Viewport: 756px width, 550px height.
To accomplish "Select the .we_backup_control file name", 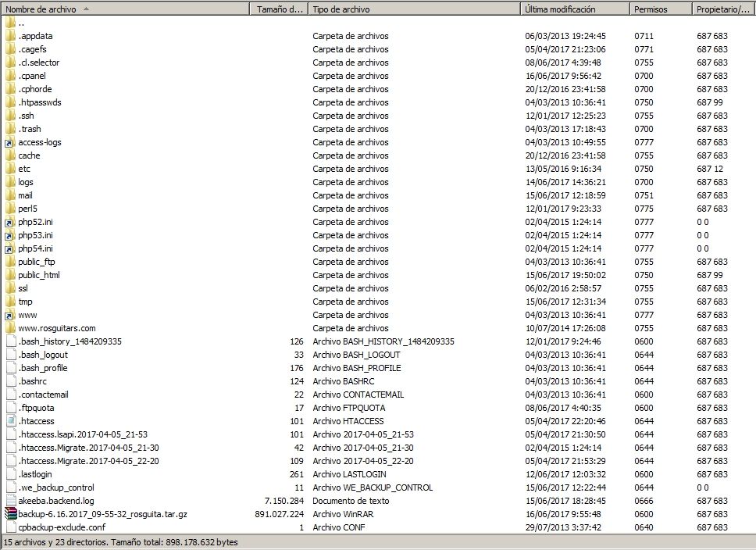I will (x=57, y=487).
